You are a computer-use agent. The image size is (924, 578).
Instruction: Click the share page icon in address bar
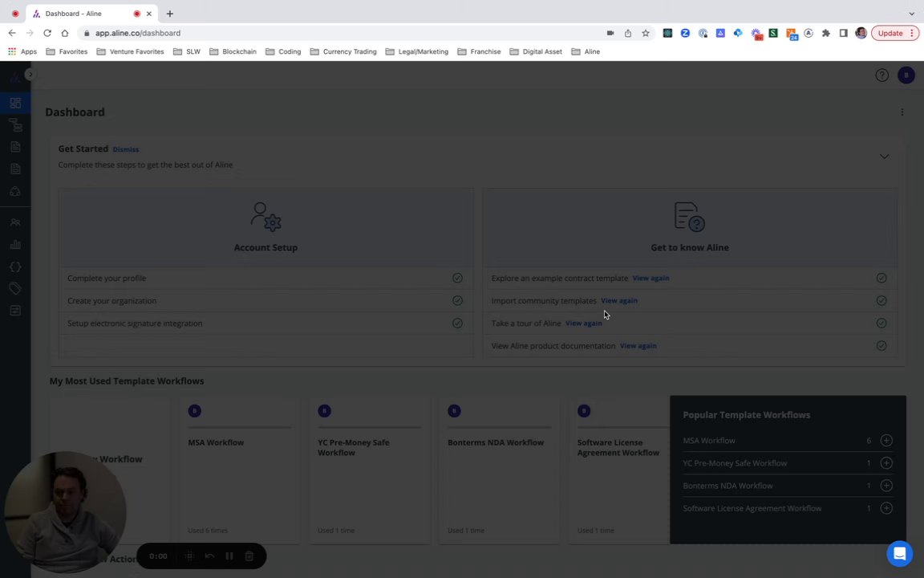pos(627,33)
